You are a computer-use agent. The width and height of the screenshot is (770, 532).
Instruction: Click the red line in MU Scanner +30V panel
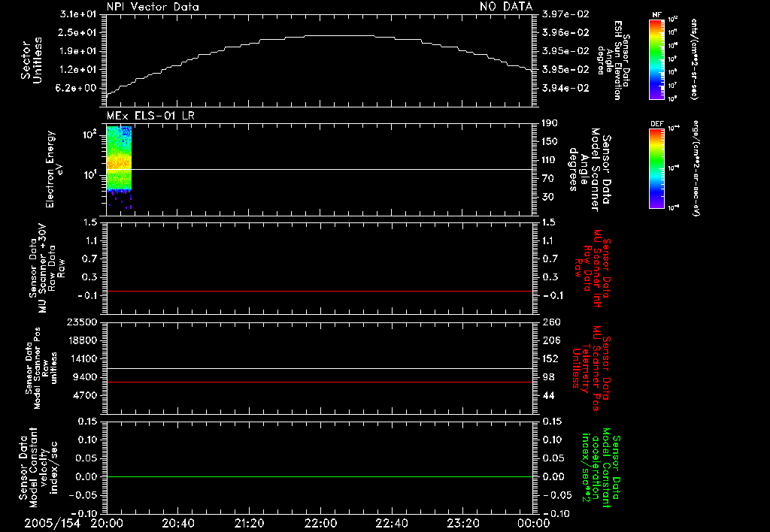coord(320,291)
